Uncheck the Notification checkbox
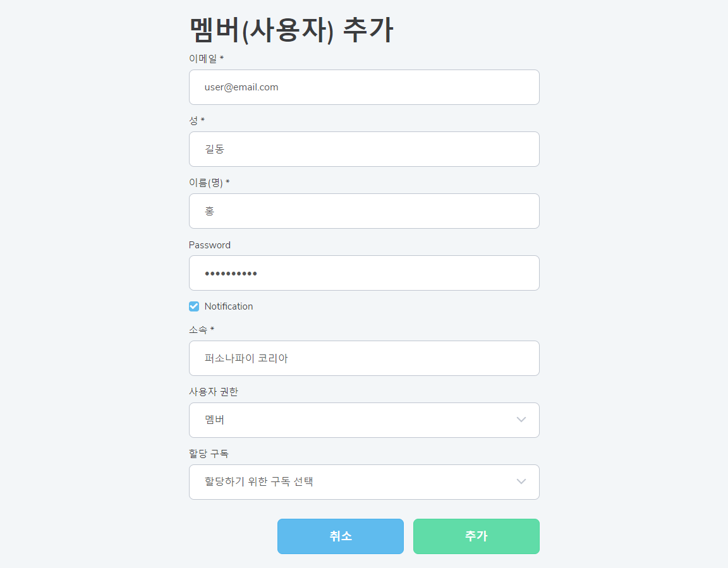This screenshot has height=568, width=728. (x=194, y=306)
